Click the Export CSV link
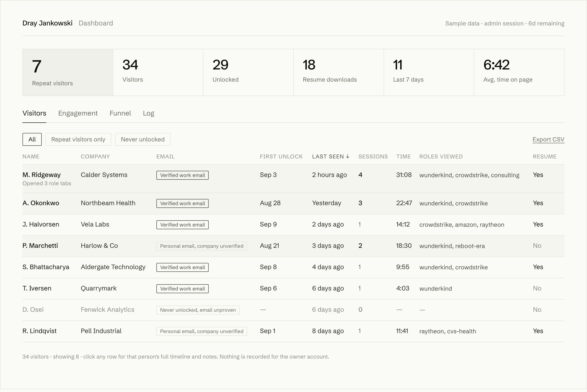 [x=548, y=139]
